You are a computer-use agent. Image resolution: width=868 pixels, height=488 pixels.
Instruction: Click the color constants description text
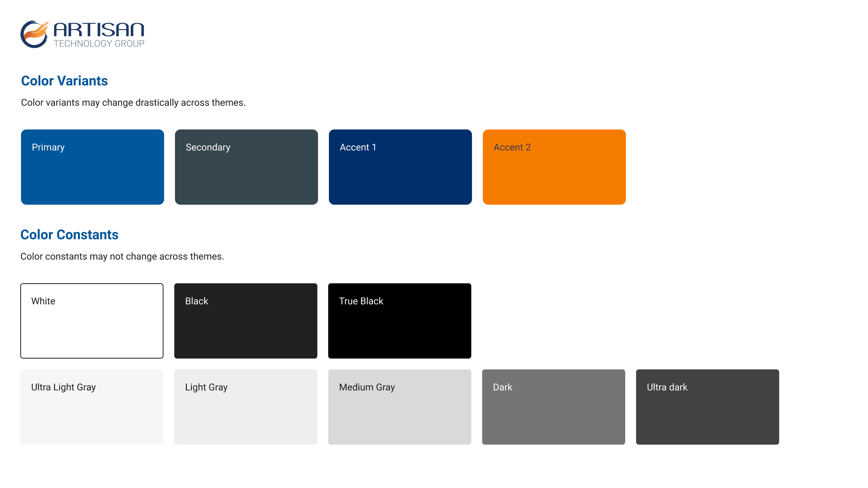[x=122, y=257]
